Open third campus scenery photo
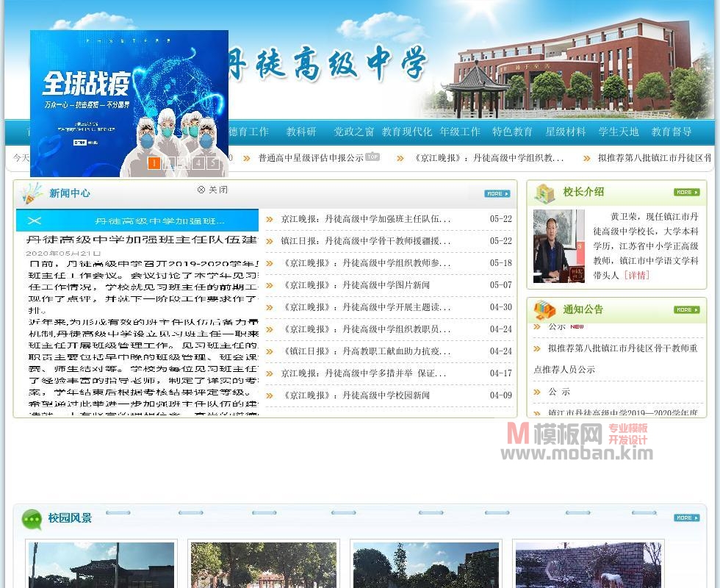The width and height of the screenshot is (720, 588). (x=426, y=565)
